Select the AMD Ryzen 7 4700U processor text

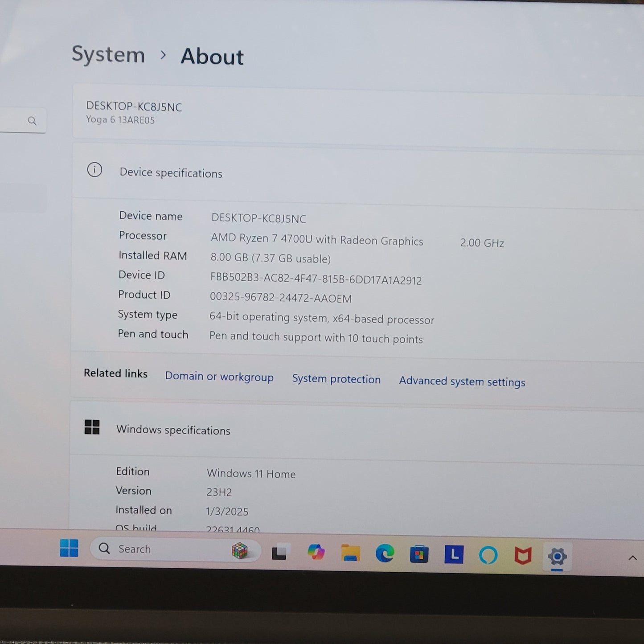[x=317, y=240]
